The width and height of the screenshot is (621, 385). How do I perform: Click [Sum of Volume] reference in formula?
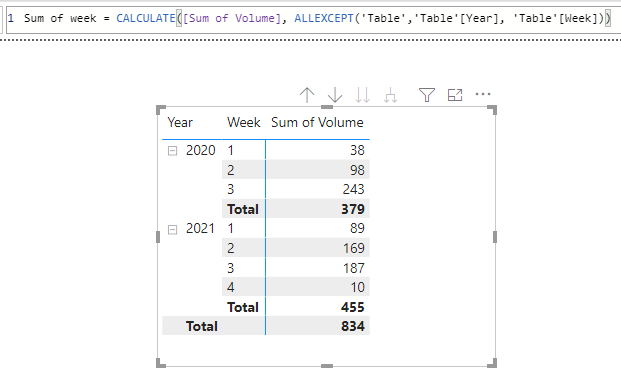232,18
